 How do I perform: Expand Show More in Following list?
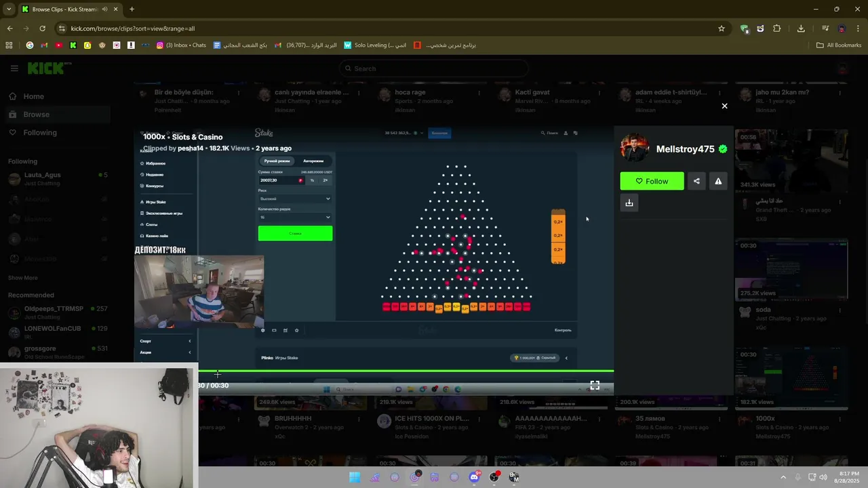pyautogui.click(x=23, y=278)
